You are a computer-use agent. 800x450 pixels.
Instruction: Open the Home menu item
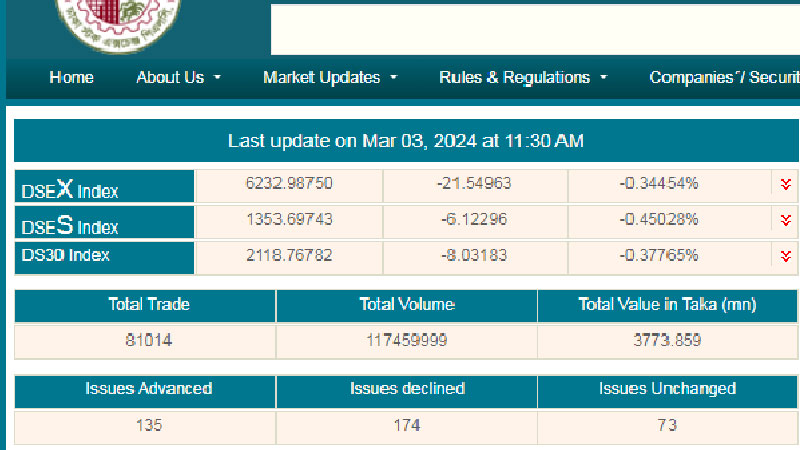(72, 78)
